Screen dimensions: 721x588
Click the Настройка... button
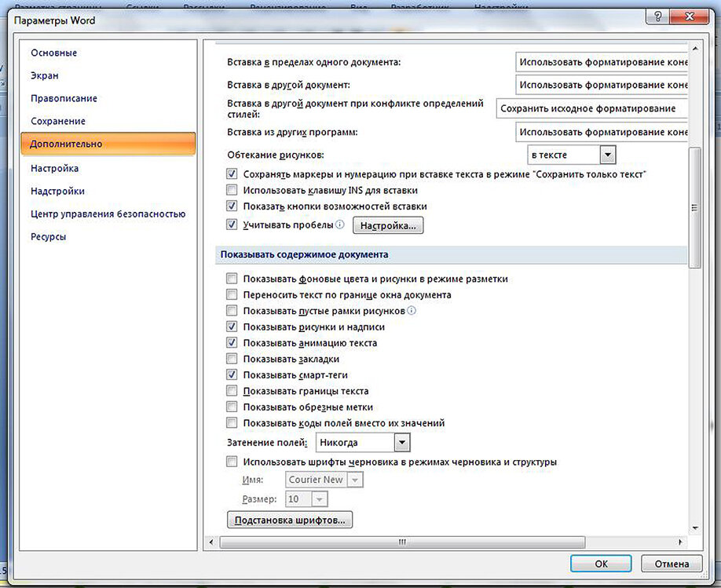coord(388,226)
